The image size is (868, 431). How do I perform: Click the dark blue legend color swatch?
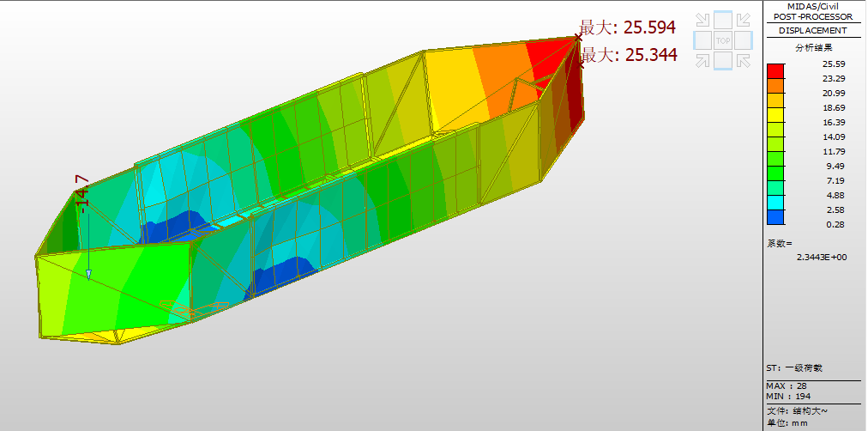[775, 224]
